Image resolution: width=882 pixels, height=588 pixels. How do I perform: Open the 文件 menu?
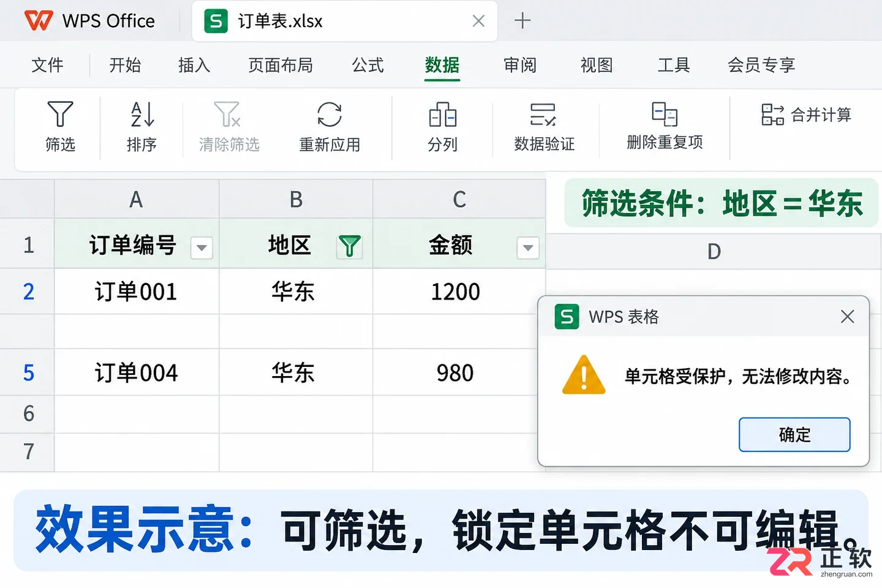[47, 65]
